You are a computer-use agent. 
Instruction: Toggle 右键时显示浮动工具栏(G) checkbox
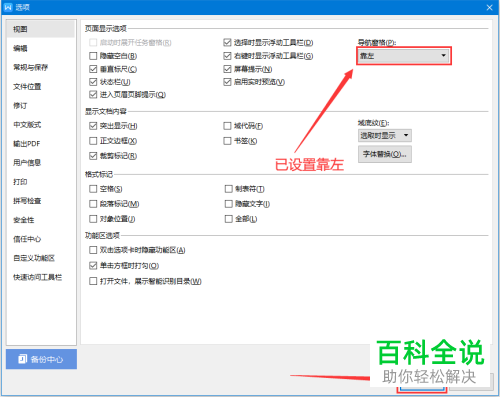tap(227, 56)
